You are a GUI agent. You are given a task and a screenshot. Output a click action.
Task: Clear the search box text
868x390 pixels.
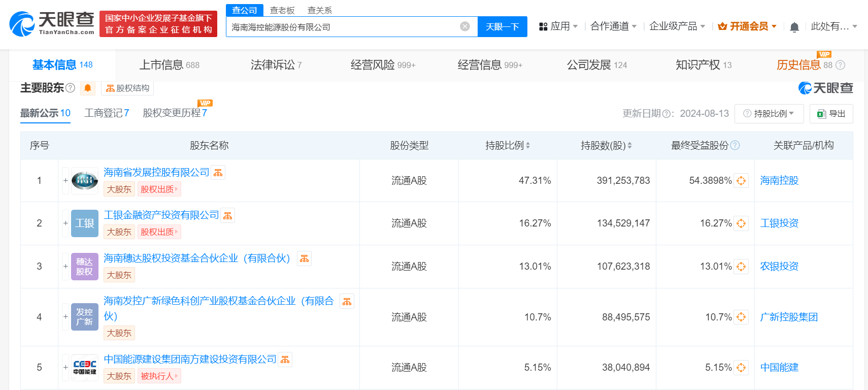[x=464, y=26]
